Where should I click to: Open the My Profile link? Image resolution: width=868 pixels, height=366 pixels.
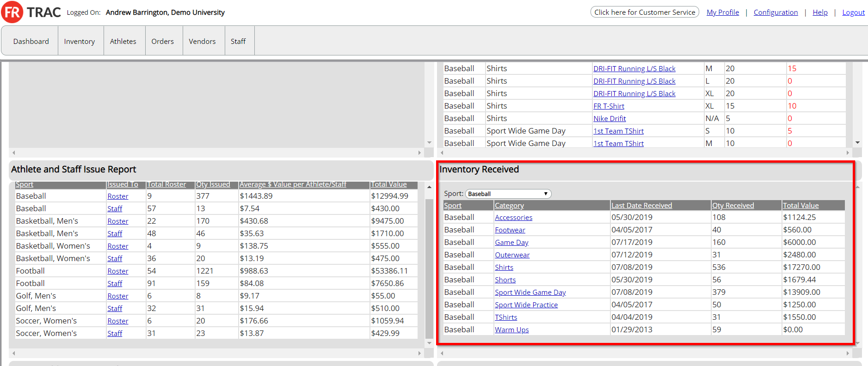(x=722, y=12)
